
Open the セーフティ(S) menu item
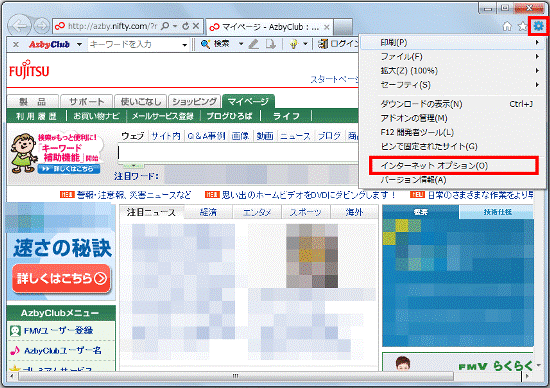click(x=451, y=85)
